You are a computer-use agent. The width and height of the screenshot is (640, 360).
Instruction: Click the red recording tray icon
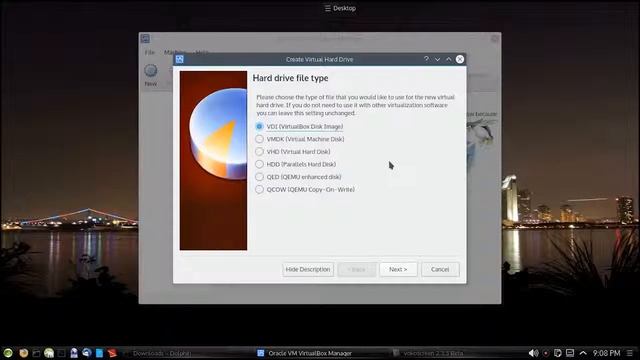(546, 353)
